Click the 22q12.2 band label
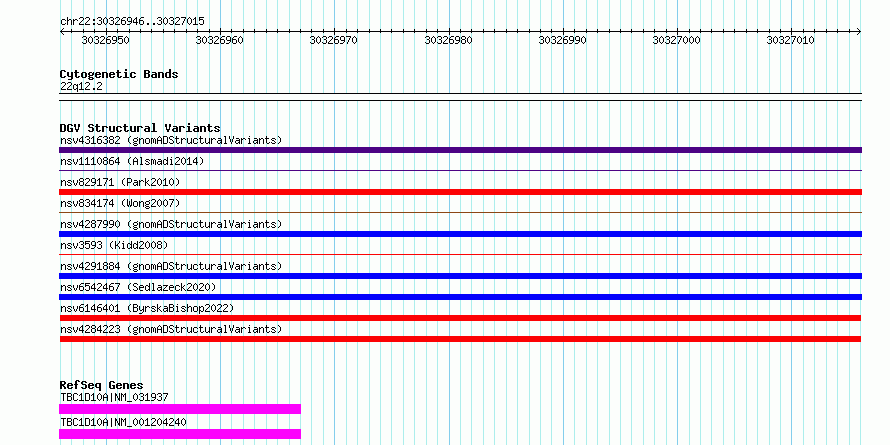890x445 pixels. click(x=81, y=87)
